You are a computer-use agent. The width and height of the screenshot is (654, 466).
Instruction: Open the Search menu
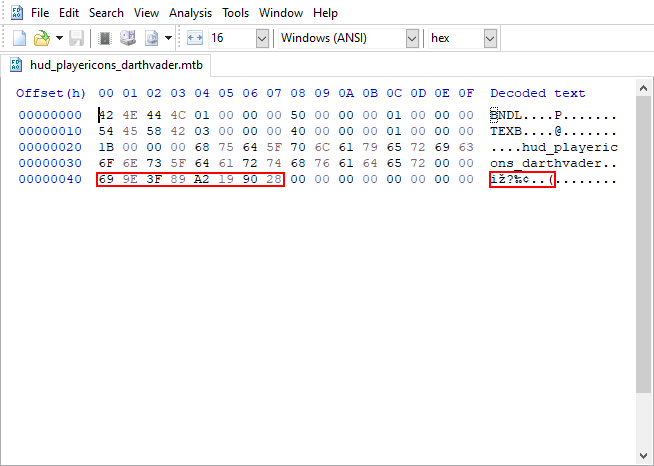point(106,13)
